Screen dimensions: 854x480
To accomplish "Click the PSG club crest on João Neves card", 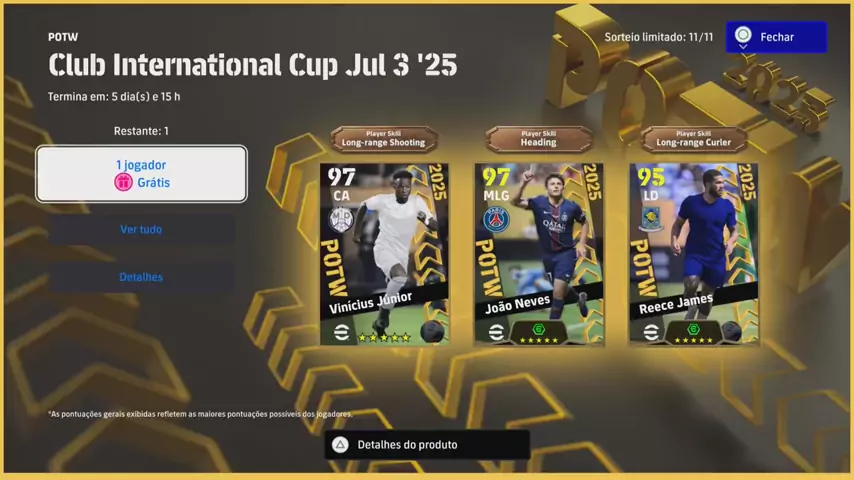I will click(496, 220).
